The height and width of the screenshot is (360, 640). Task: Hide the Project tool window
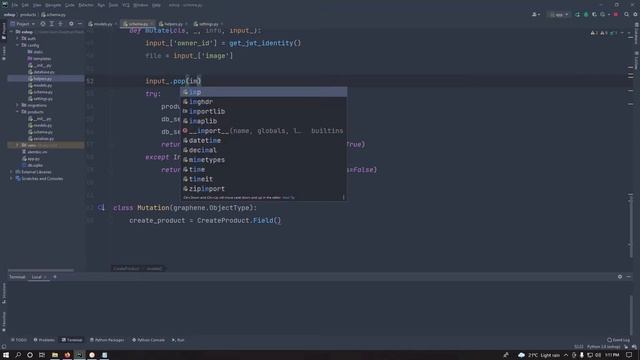coord(80,24)
